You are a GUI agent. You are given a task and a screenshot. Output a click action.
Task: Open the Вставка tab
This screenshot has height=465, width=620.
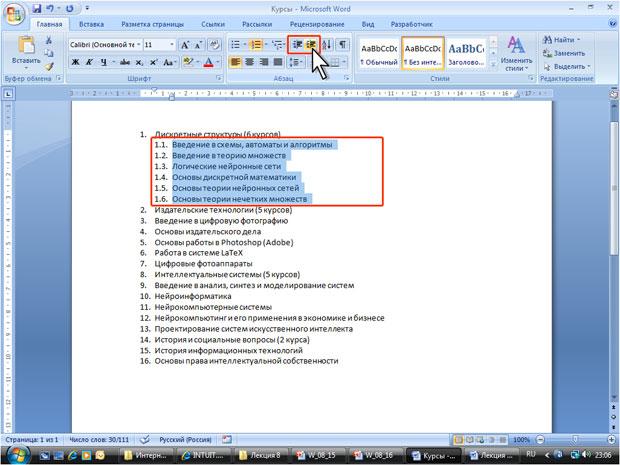[91, 24]
